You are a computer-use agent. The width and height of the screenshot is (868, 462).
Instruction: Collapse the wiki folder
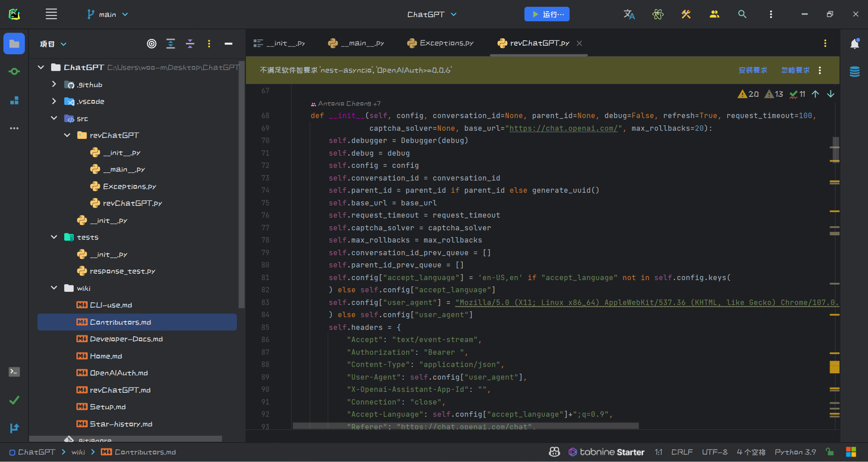[x=54, y=288]
